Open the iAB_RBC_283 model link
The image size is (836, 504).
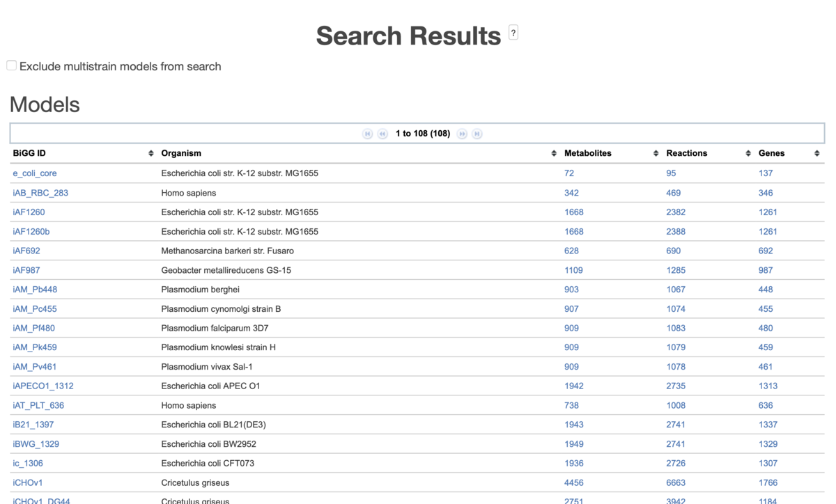40,193
